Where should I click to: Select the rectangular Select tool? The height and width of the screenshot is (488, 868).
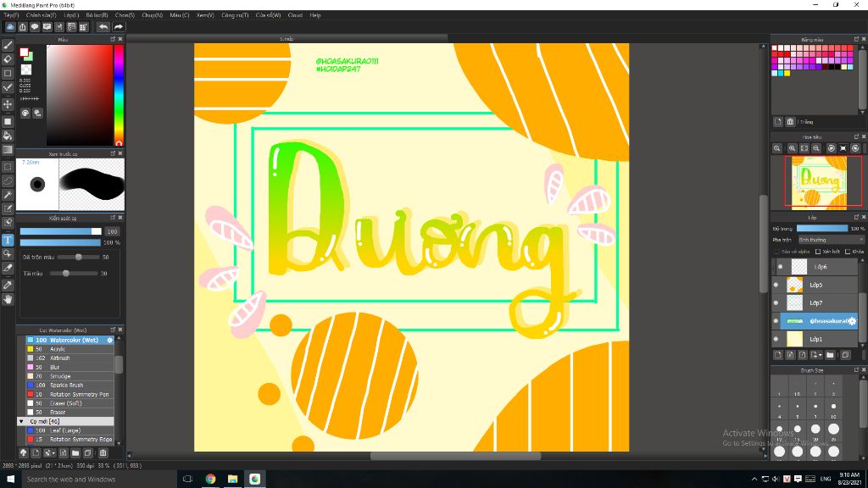[x=8, y=167]
